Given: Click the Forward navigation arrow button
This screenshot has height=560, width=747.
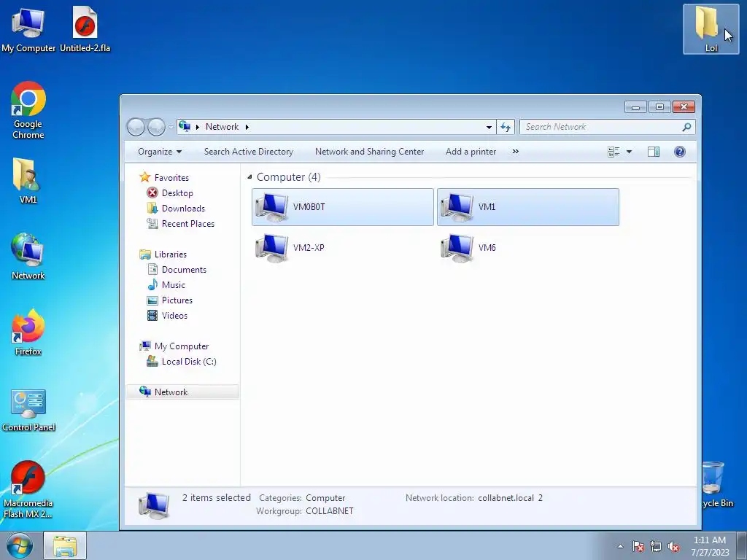Looking at the screenshot, I should 156,127.
